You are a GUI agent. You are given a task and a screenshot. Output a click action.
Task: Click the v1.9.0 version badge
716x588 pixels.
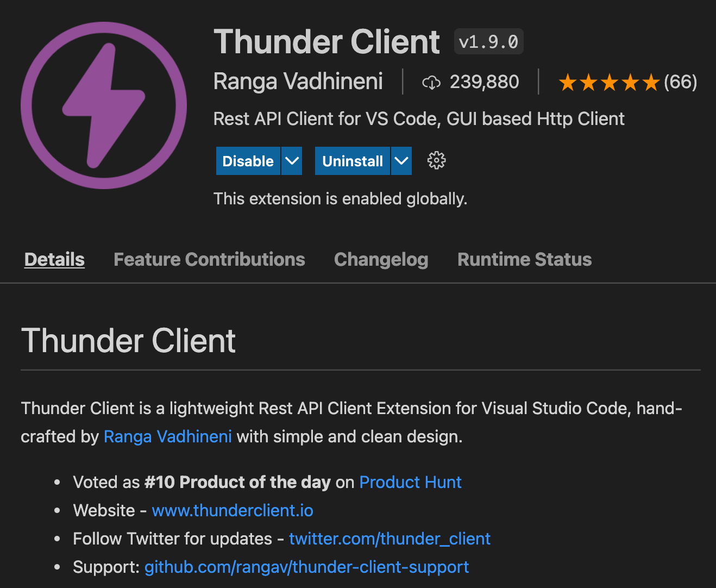488,42
